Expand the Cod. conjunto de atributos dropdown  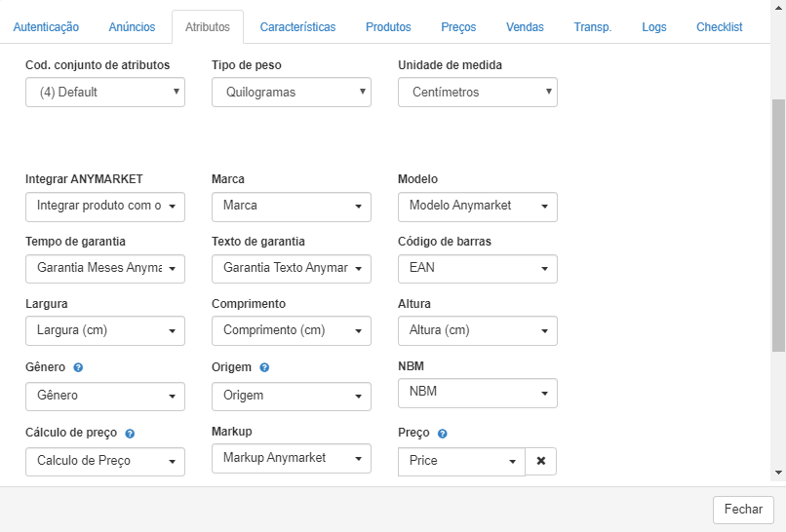(x=105, y=93)
